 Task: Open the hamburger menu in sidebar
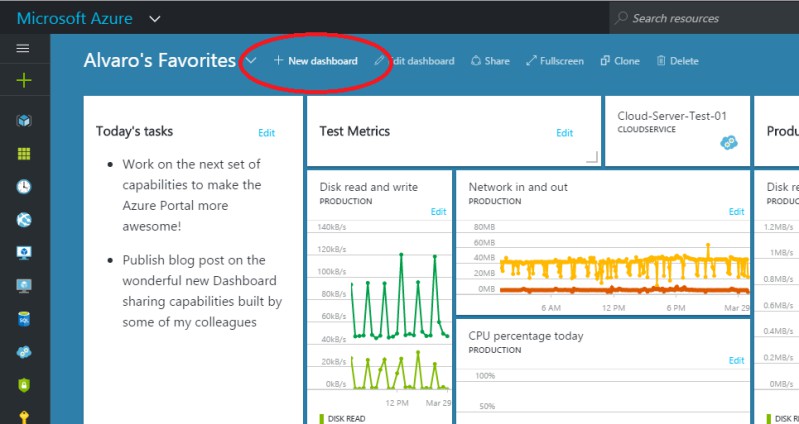(x=23, y=48)
